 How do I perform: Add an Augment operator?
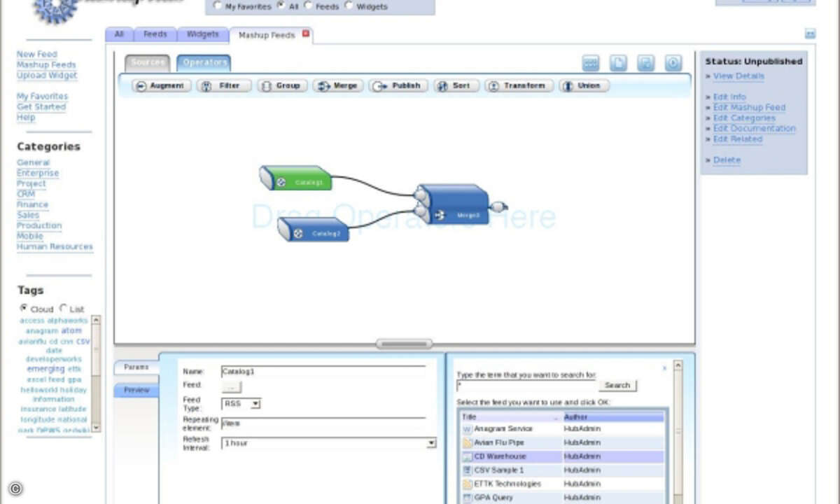[x=162, y=85]
